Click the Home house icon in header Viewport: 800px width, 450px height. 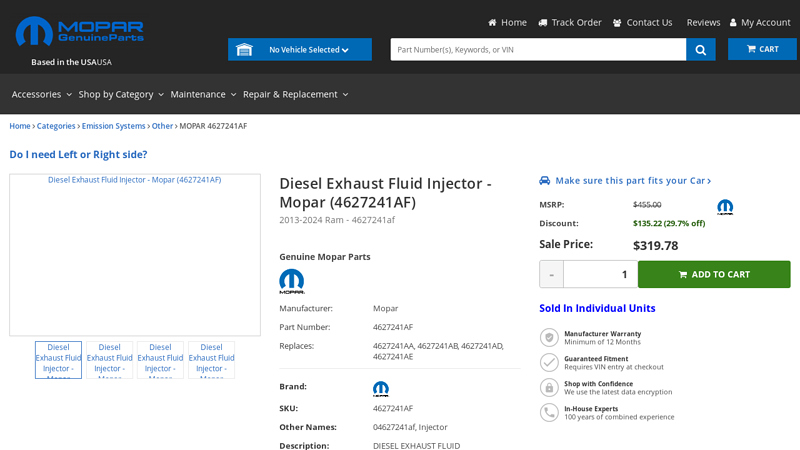pyautogui.click(x=492, y=22)
